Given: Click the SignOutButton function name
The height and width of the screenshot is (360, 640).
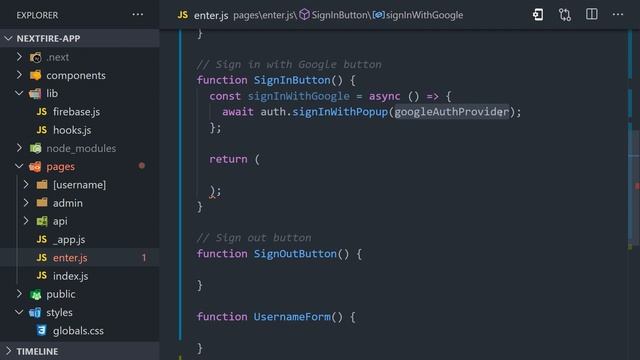Looking at the screenshot, I should pos(295,253).
